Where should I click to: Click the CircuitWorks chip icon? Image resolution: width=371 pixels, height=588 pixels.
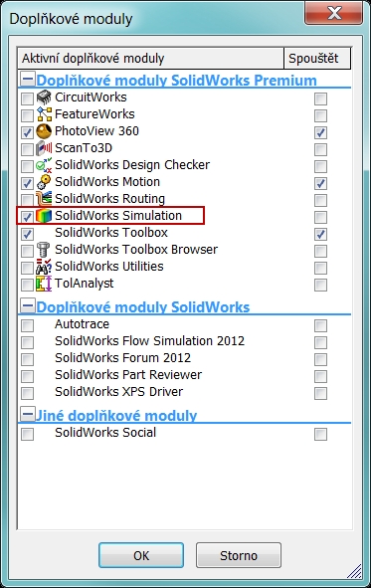[44, 98]
